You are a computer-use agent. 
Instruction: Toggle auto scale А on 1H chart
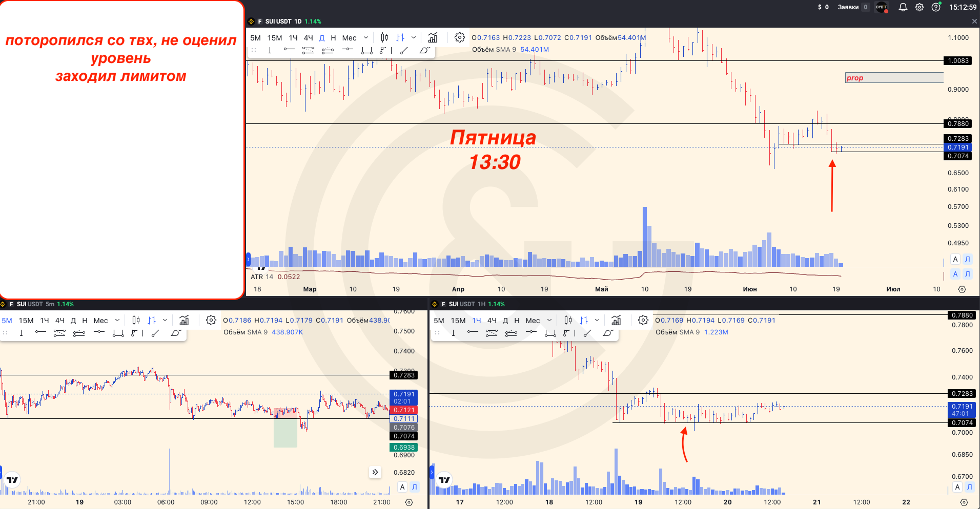[957, 487]
